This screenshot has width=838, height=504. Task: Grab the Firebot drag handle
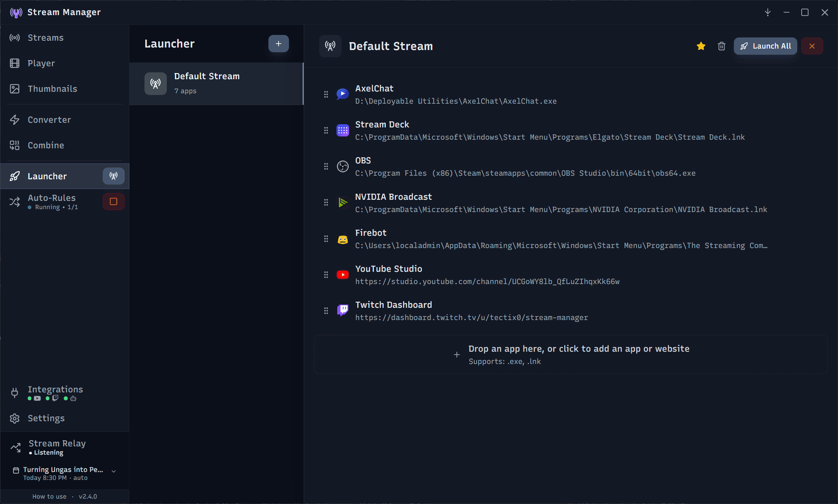point(326,239)
